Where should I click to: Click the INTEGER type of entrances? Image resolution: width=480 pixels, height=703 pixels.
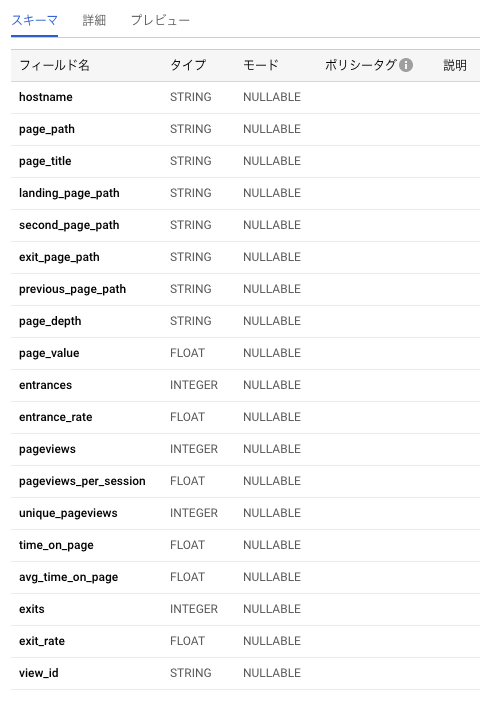pyautogui.click(x=194, y=385)
